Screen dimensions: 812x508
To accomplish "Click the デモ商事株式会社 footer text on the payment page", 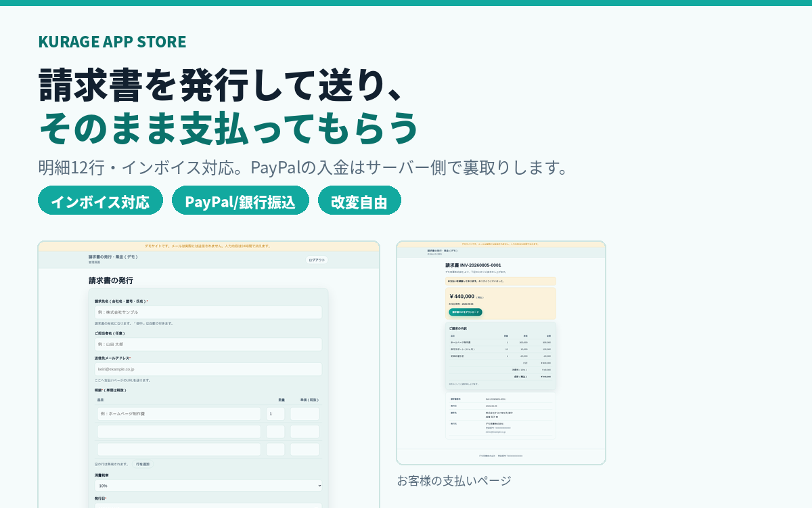I will 487,456.
